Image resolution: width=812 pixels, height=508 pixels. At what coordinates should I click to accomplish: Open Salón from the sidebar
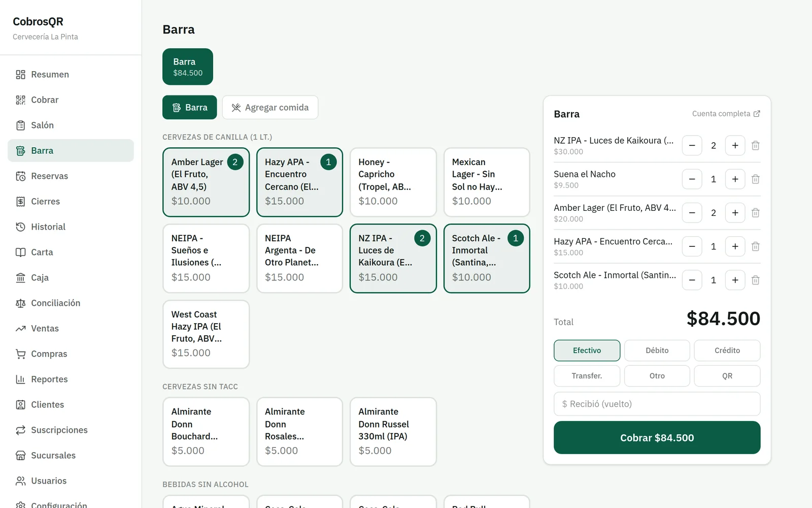point(71,125)
